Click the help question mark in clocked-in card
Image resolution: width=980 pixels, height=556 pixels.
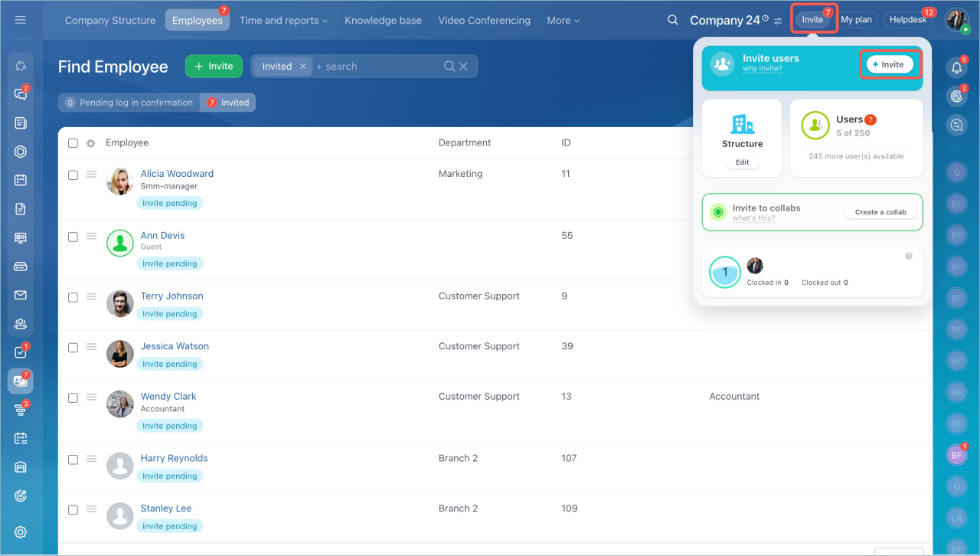coord(909,256)
